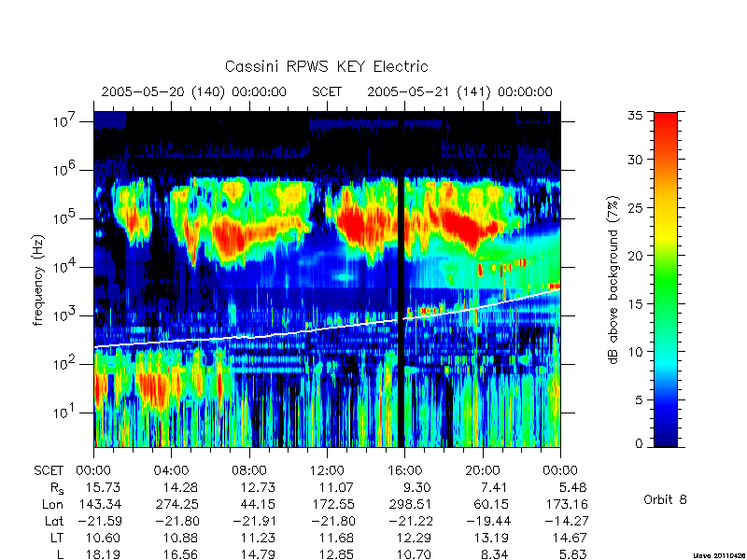
Task: Select the Rs value "7.41"
Action: (495, 487)
